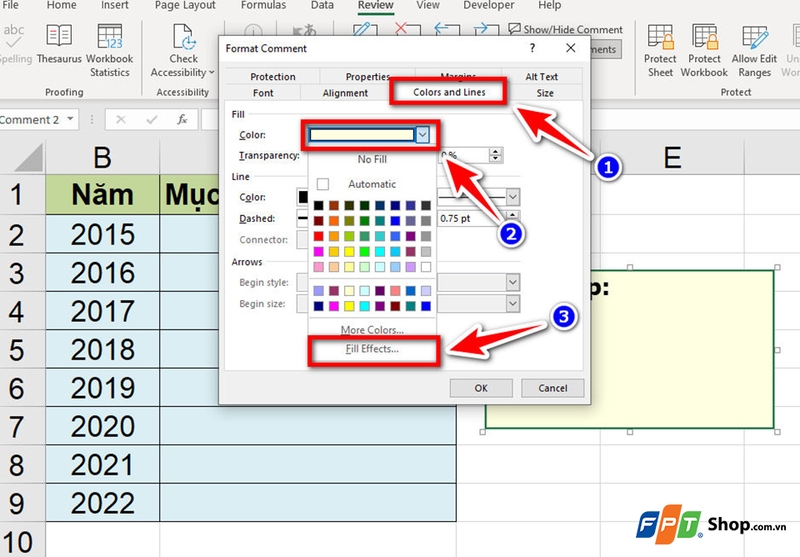Select column E header
The height and width of the screenshot is (557, 800).
[672, 158]
